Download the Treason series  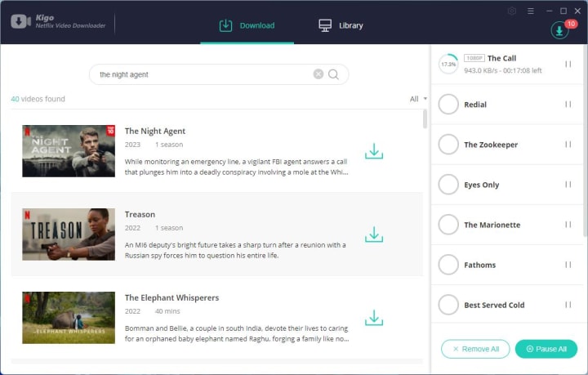click(x=374, y=234)
